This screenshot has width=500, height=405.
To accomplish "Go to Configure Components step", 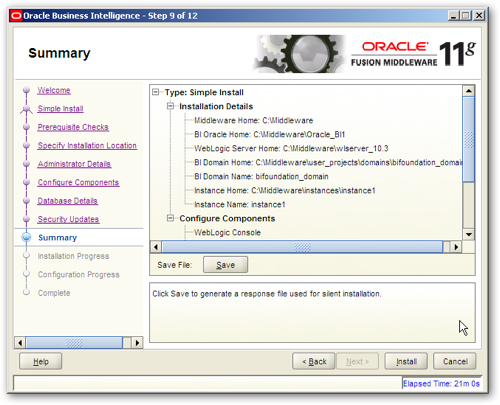I will pos(78,182).
